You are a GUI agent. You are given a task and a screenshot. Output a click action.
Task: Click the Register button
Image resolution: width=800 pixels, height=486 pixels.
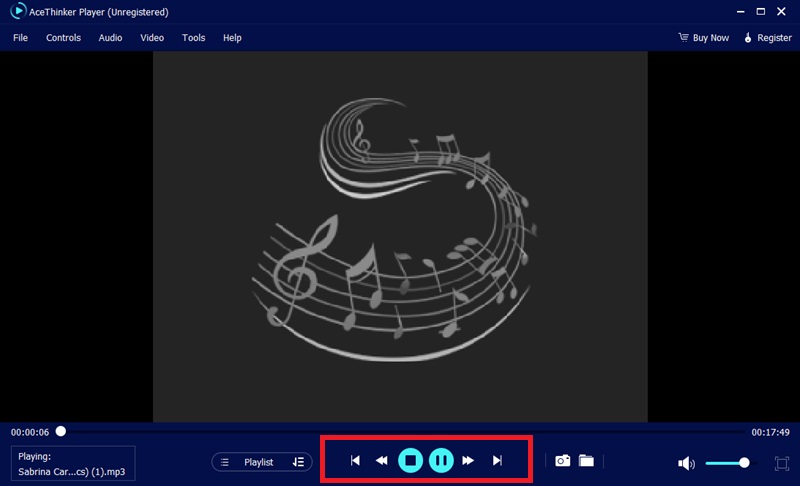pyautogui.click(x=768, y=38)
